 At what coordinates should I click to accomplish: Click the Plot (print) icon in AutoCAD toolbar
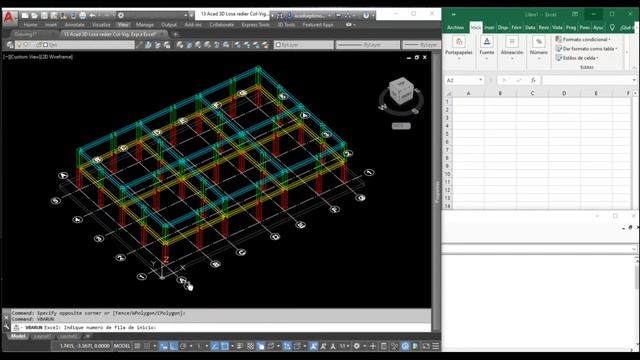click(82, 16)
